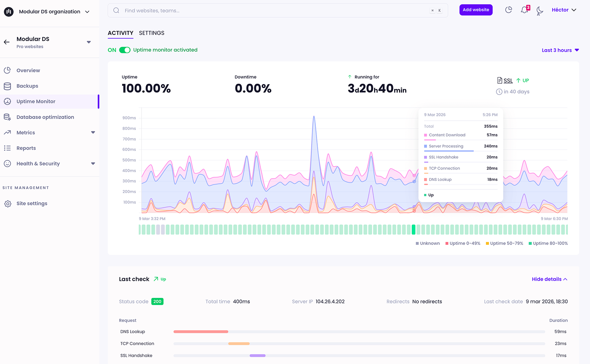Click the pie chart usage icon in header
590x364 pixels.
tap(509, 10)
